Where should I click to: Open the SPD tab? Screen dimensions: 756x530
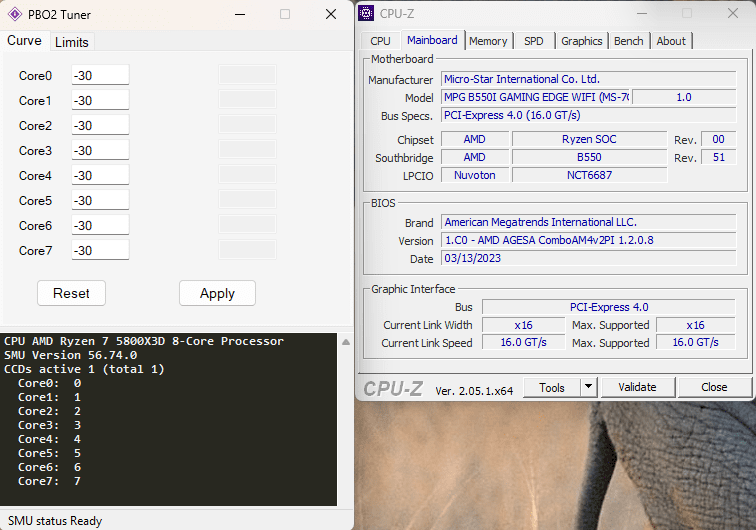coord(534,41)
